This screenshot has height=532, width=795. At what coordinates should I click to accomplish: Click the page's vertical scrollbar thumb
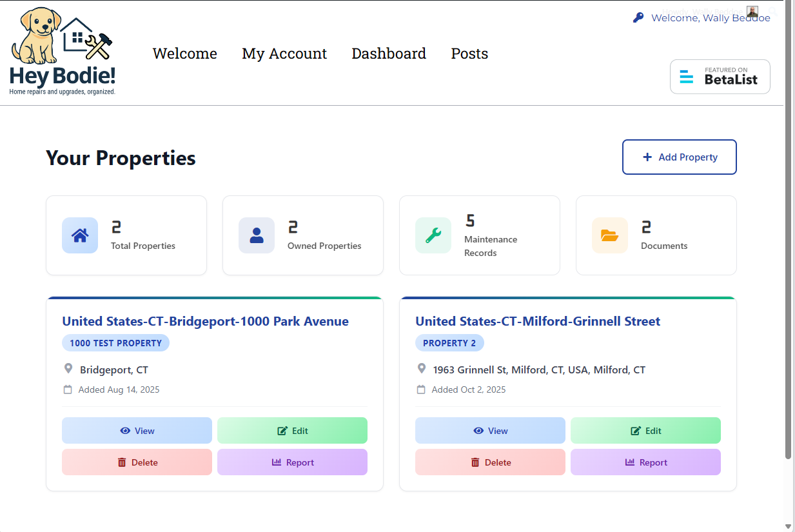point(789,232)
